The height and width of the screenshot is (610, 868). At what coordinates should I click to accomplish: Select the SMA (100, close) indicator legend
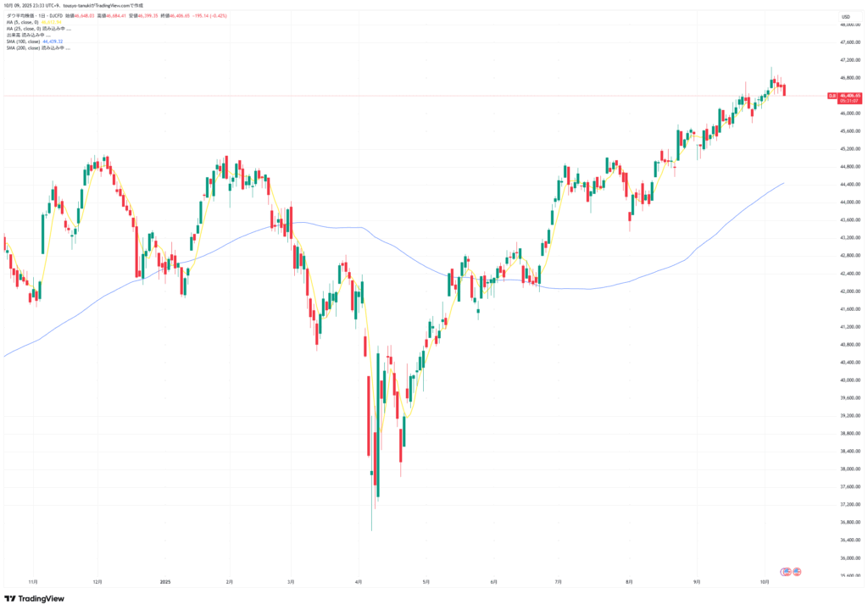[23, 41]
